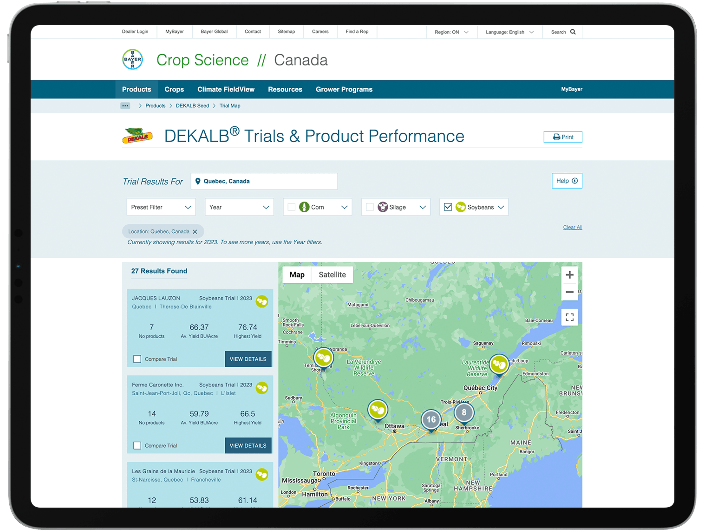Image resolution: width=704 pixels, height=530 pixels.
Task: Enable the Corn checkbox
Action: [291, 207]
